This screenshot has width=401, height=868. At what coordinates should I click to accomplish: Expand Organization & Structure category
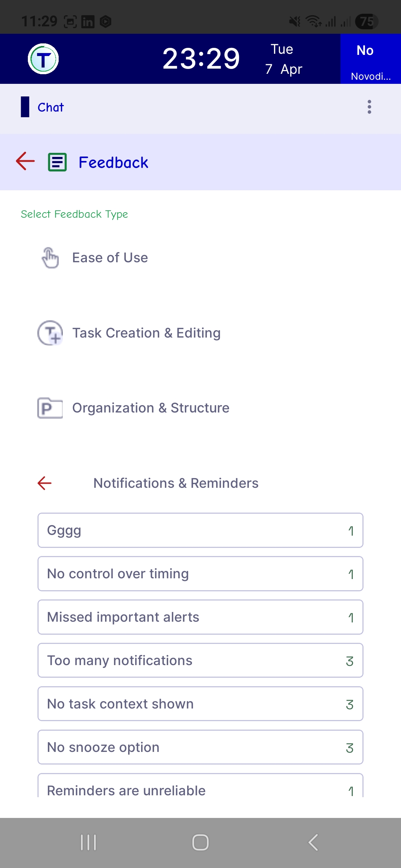[x=151, y=408]
